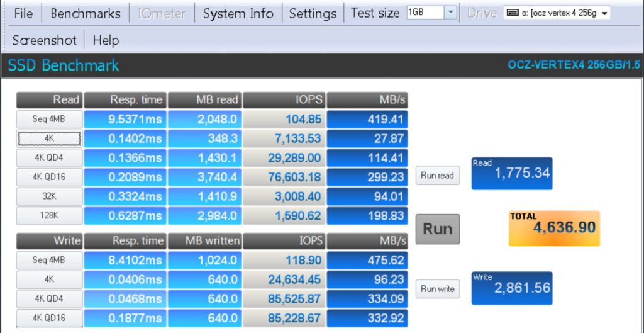Open the Drive selection dropdown
The image size is (644, 333).
click(x=557, y=13)
